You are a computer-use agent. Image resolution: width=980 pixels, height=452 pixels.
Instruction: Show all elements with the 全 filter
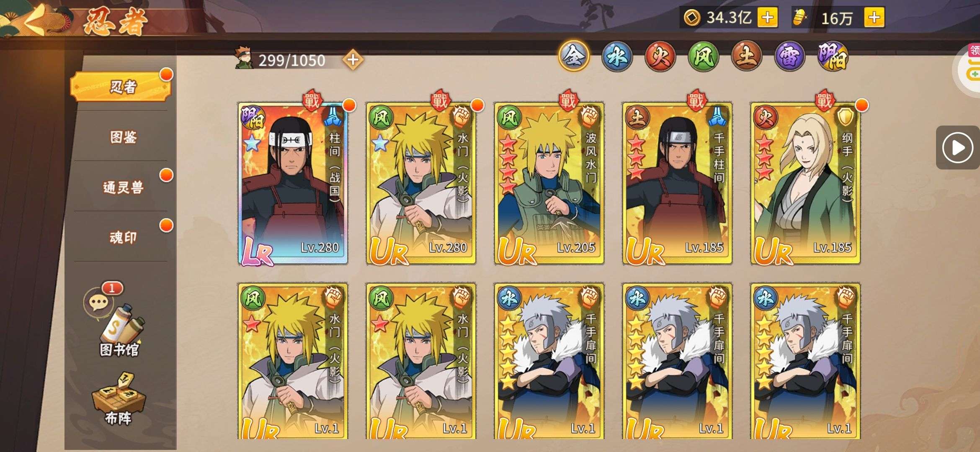click(574, 57)
